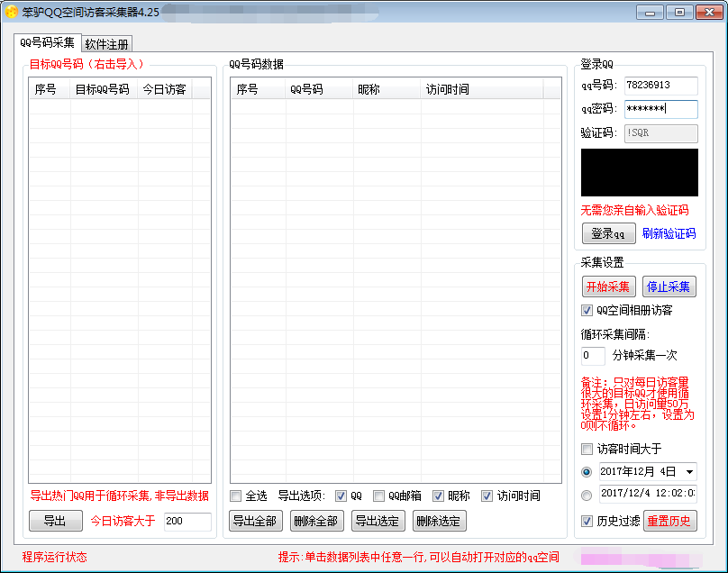Click the 目标QQ号码 column header
Screen dimensions: 728x573
click(104, 89)
